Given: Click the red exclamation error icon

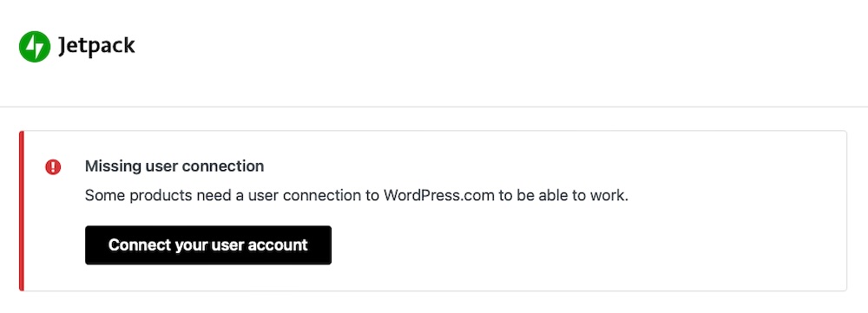Looking at the screenshot, I should click(53, 166).
